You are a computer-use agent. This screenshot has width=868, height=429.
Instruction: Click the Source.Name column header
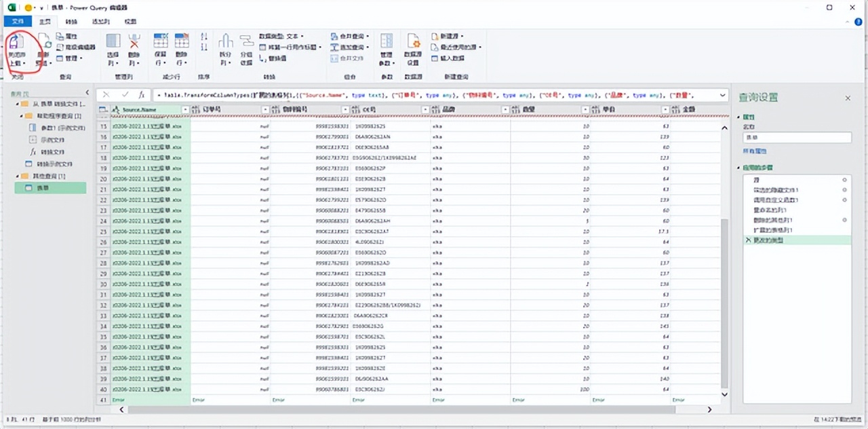point(150,109)
